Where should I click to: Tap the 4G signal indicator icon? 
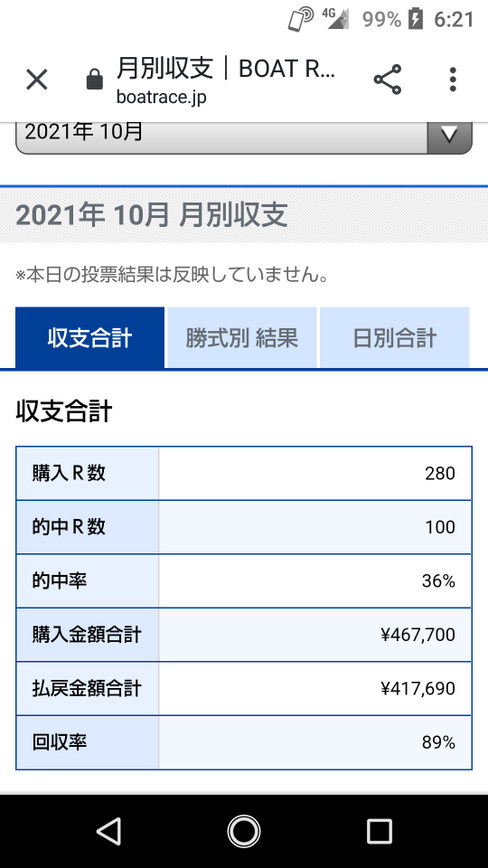[336, 18]
